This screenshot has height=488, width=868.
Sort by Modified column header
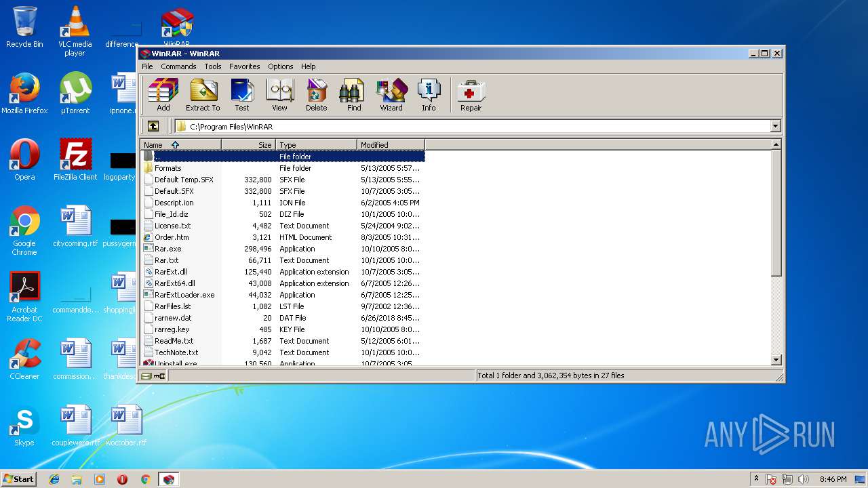[391, 144]
